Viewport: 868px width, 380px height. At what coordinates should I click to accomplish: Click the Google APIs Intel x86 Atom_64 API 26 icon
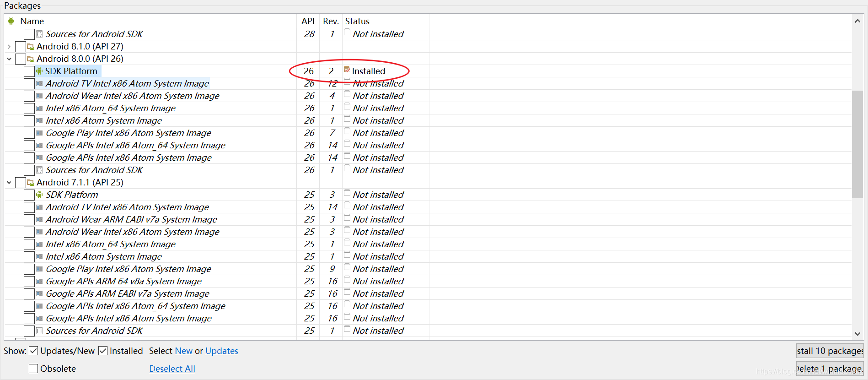[39, 145]
